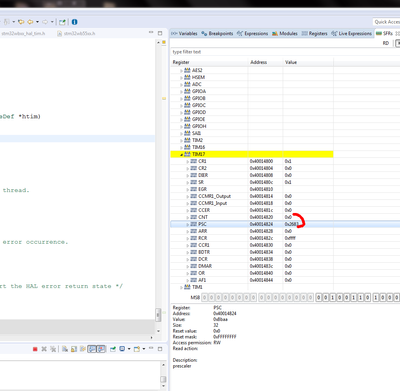
Task: Click the Pin Console icon with green pin
Action: pos(113,349)
